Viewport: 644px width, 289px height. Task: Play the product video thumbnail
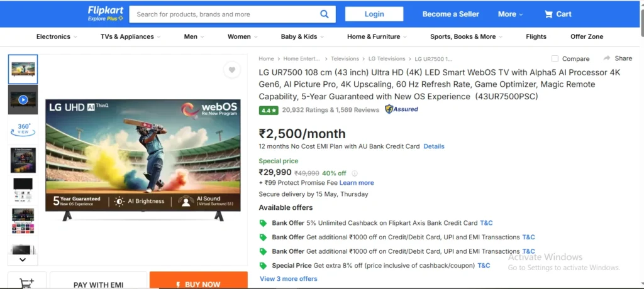point(23,100)
